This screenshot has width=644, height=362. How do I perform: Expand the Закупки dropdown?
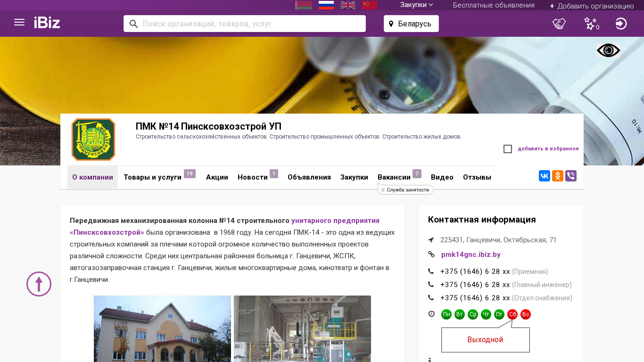(x=416, y=5)
